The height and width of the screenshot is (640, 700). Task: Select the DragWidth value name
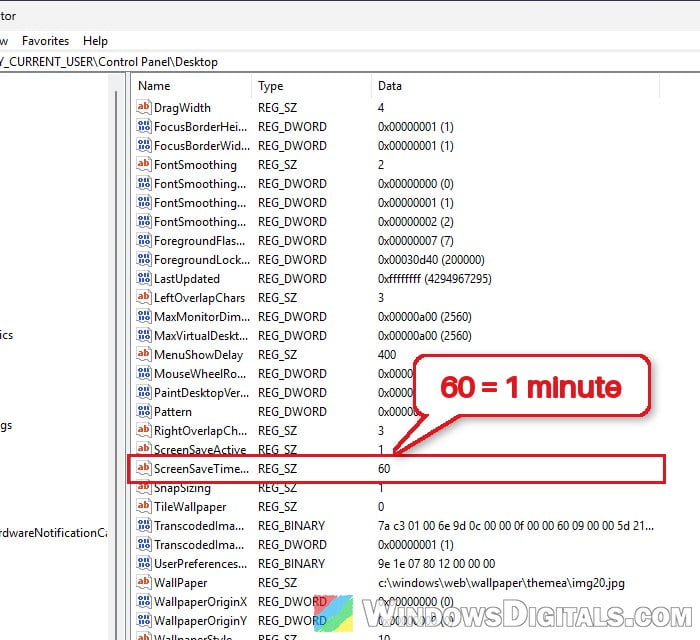coord(182,108)
